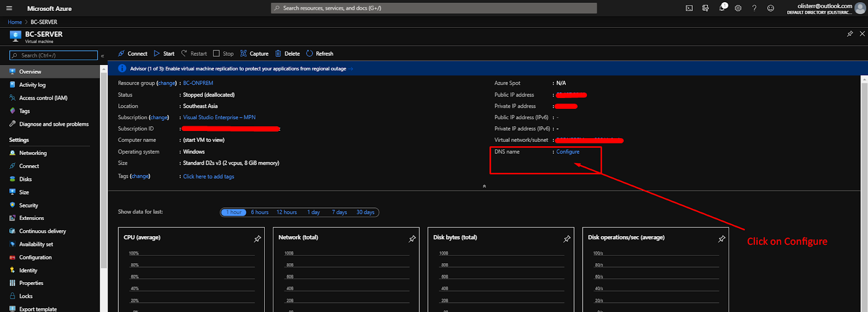The height and width of the screenshot is (312, 868).
Task: Go to Home breadcrumb
Action: [15, 22]
